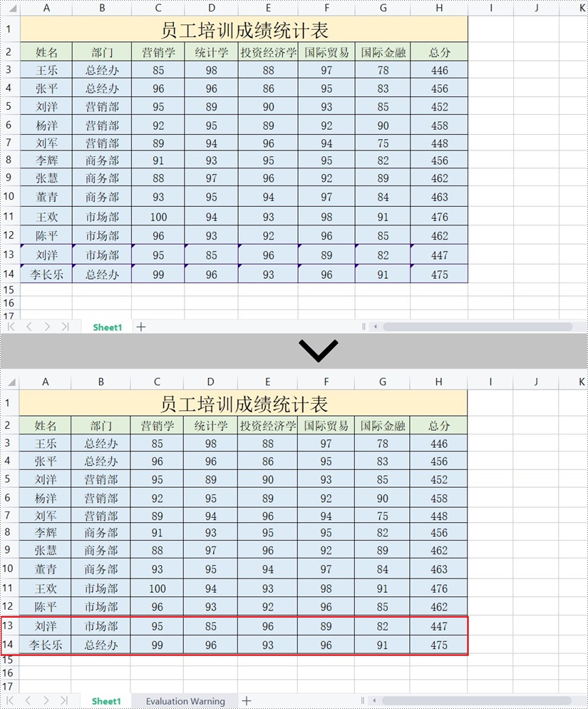Image resolution: width=588 pixels, height=709 pixels.
Task: Jump to last sheet in upper spreadsheet
Action: click(x=65, y=327)
